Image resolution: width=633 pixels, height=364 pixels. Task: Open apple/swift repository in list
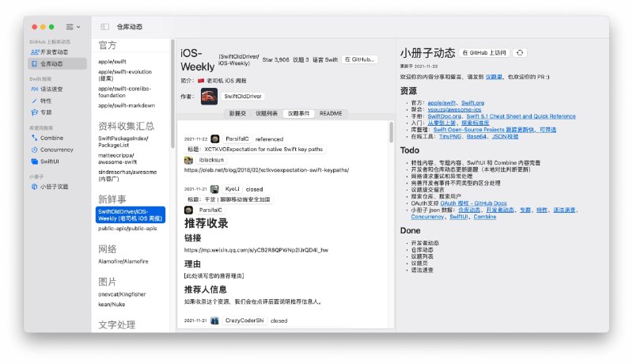click(112, 62)
